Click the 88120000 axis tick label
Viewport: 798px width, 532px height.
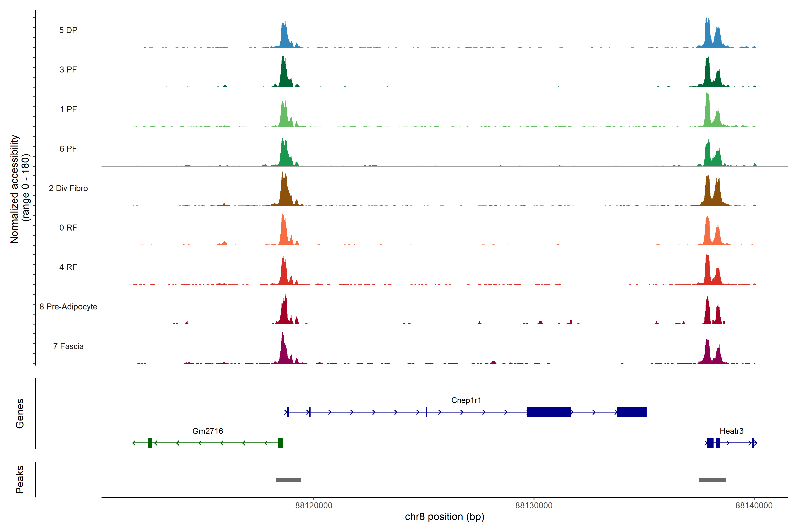313,506
